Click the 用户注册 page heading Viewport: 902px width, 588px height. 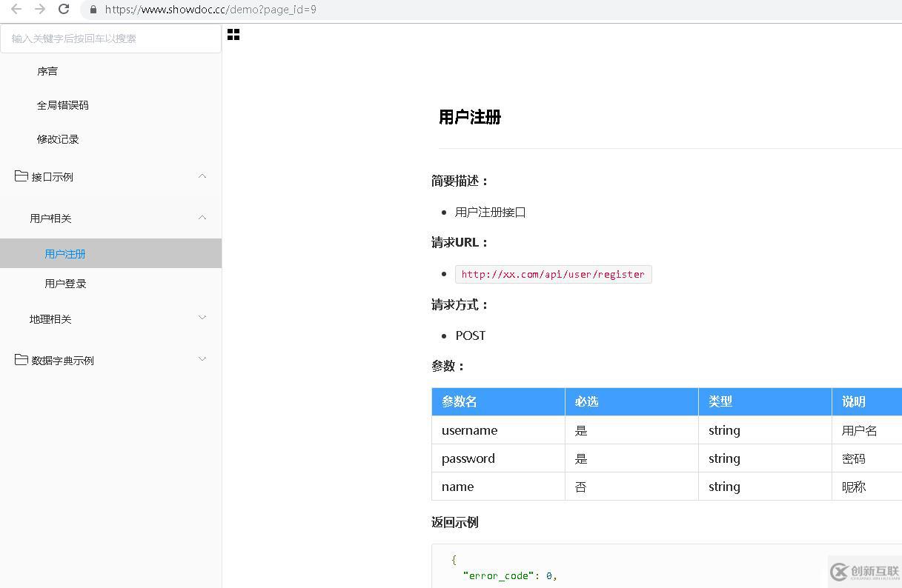point(470,117)
